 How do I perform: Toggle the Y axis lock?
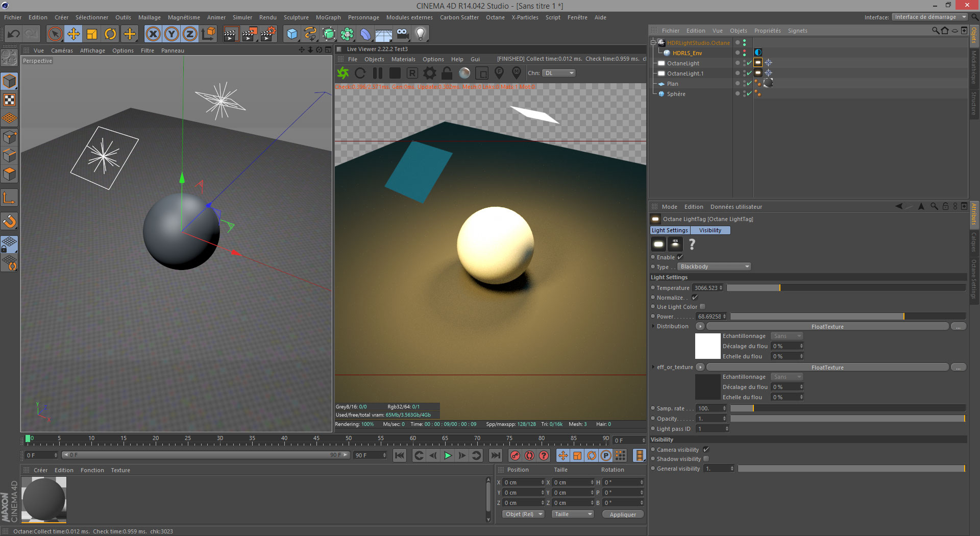tap(171, 34)
